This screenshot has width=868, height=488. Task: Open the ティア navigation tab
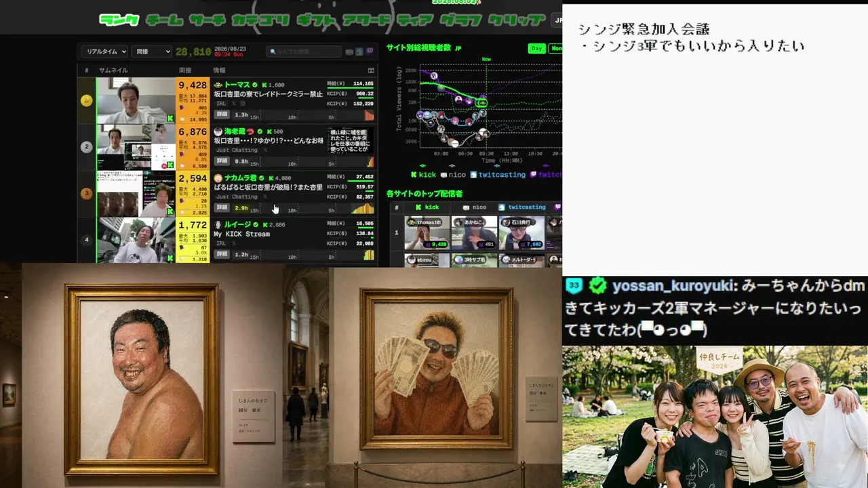(x=415, y=20)
